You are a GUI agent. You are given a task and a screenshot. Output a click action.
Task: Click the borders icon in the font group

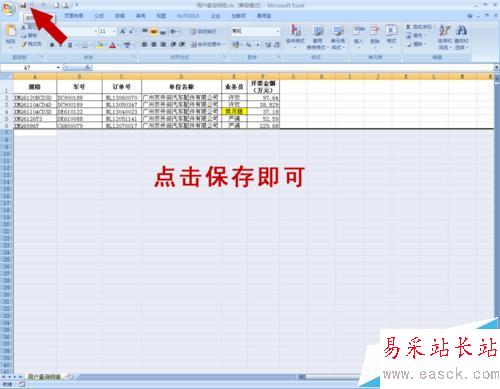pos(85,45)
